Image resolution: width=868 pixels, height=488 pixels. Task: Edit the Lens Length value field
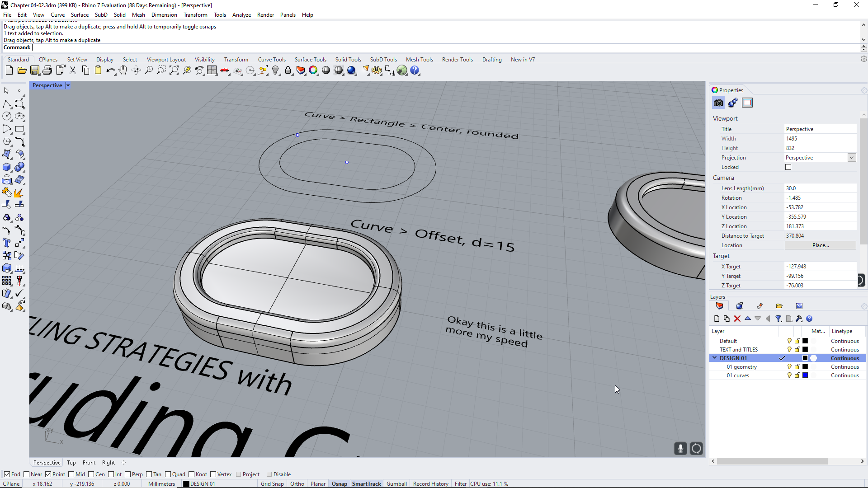click(820, 188)
